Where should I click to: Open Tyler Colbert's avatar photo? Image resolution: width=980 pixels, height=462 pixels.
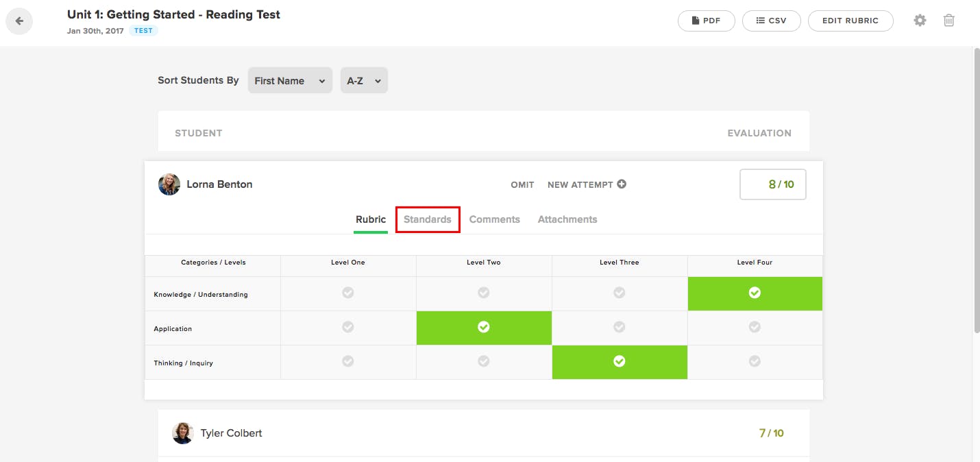[183, 433]
